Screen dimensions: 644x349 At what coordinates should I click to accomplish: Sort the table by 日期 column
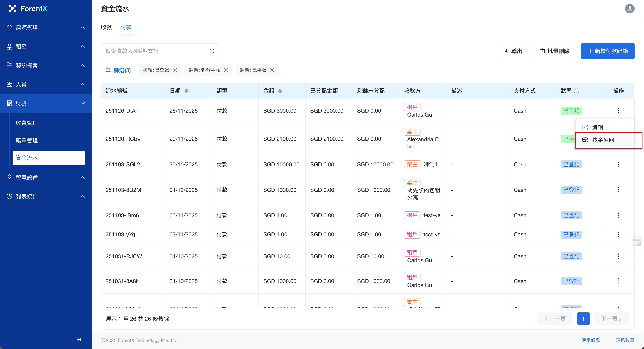pyautogui.click(x=186, y=91)
